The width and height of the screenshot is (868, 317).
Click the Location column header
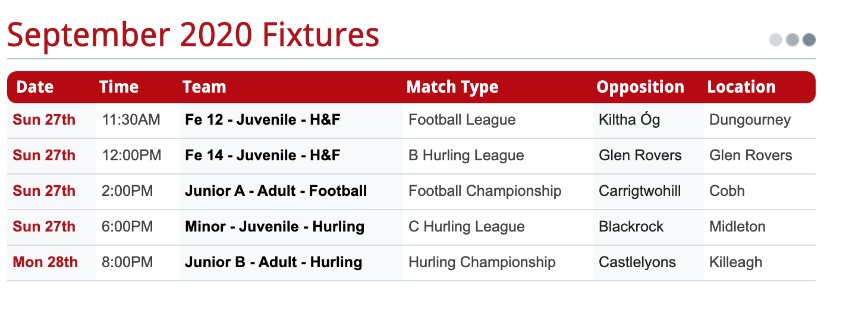pyautogui.click(x=741, y=87)
